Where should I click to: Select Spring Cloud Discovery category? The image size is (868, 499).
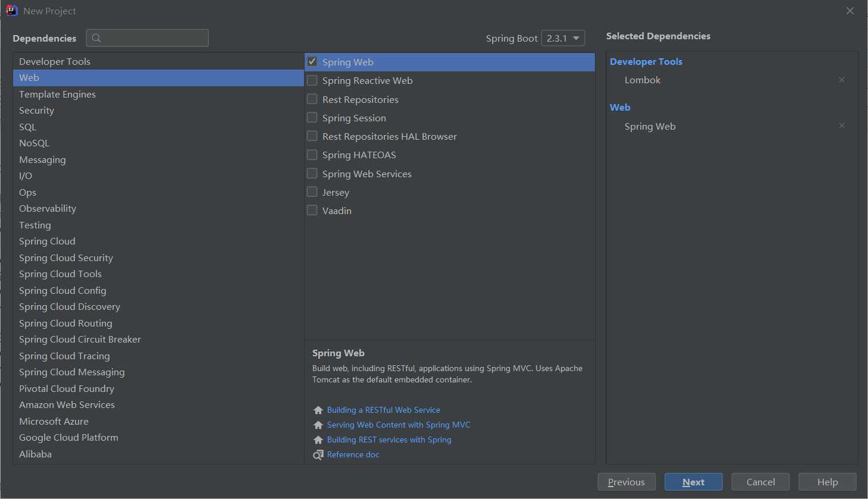tap(158, 307)
